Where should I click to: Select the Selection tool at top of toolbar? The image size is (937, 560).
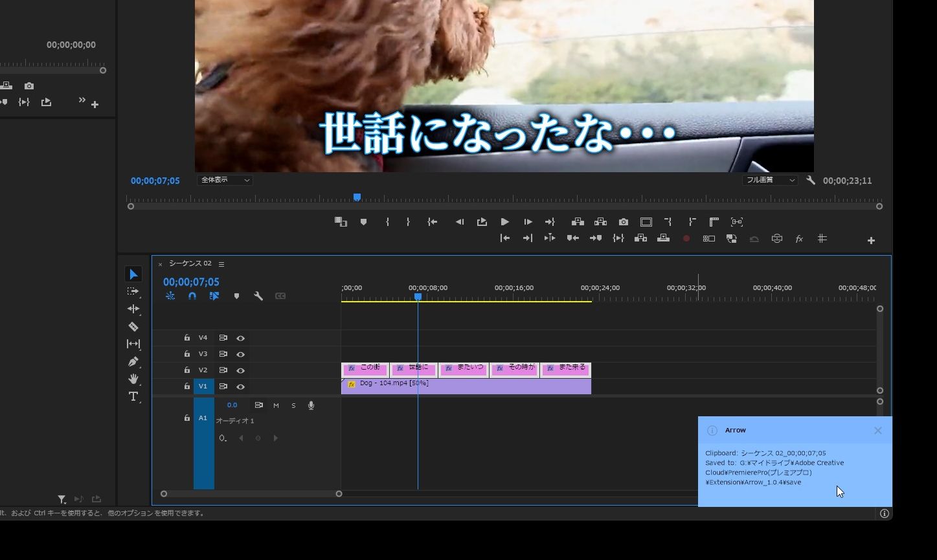point(133,273)
